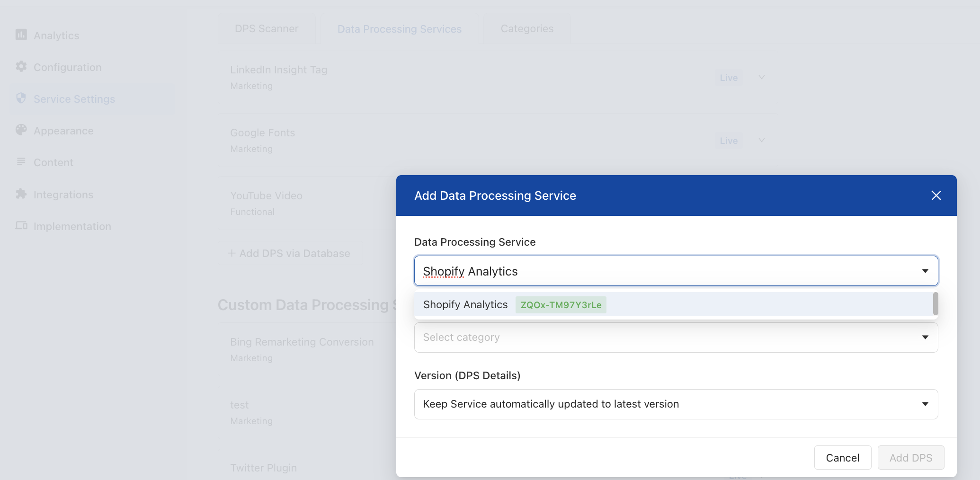This screenshot has height=480, width=980.
Task: Expand the Google Fonts row chevron
Action: pos(761,140)
